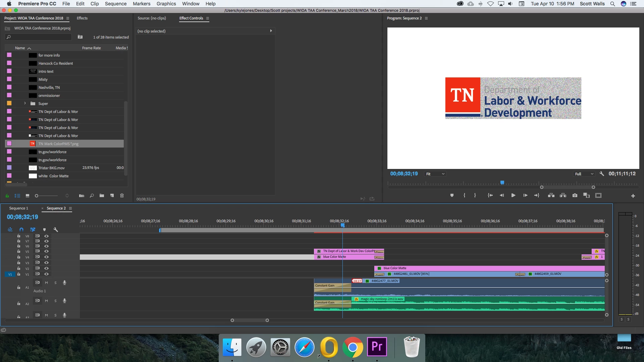Click the New Bin folder icon

click(102, 196)
